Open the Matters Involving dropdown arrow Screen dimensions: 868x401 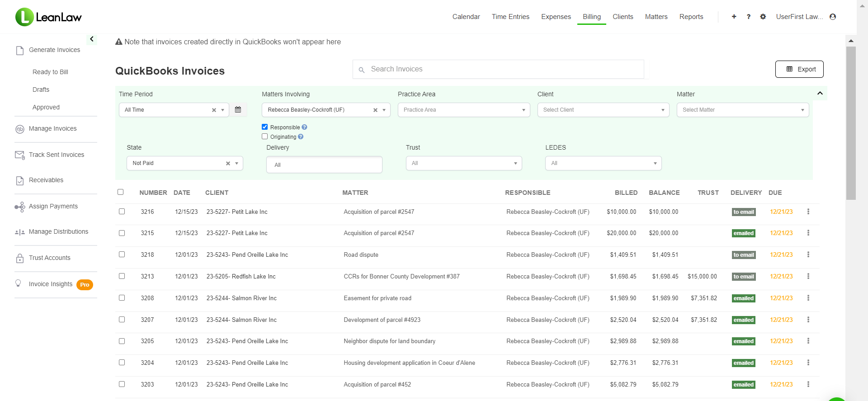pos(384,110)
